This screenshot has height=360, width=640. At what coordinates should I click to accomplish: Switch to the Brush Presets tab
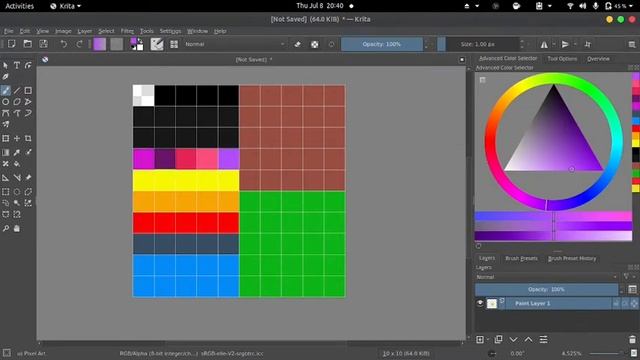click(521, 258)
